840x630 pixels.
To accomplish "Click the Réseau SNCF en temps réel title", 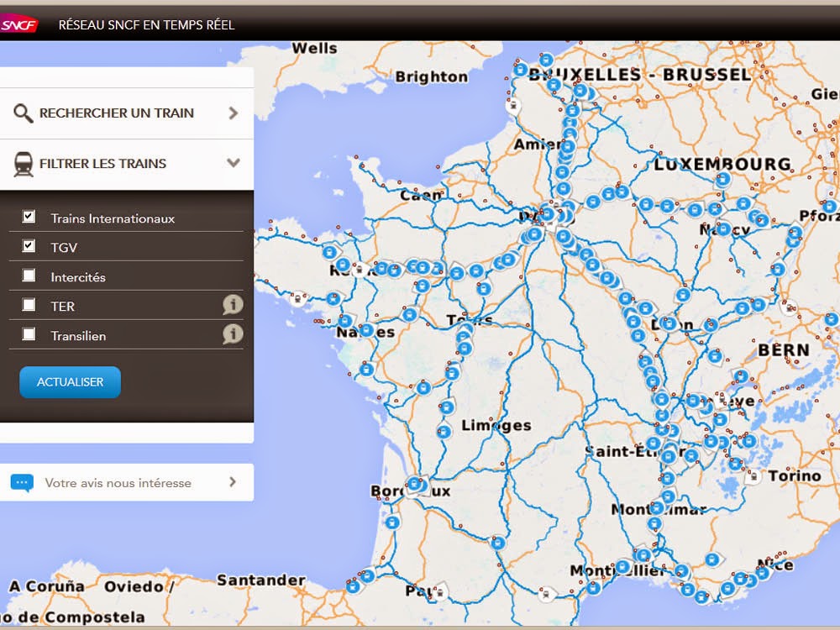I will tap(146, 24).
